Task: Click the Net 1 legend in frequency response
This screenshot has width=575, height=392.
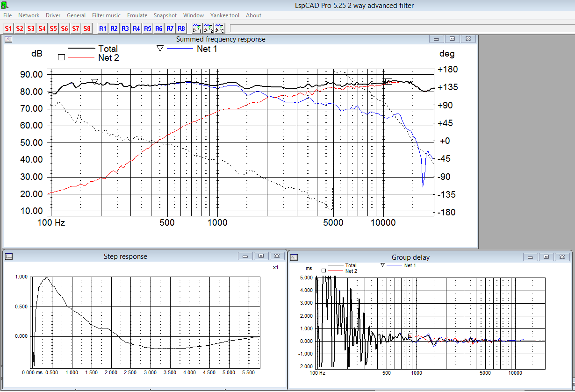Action: [x=207, y=48]
